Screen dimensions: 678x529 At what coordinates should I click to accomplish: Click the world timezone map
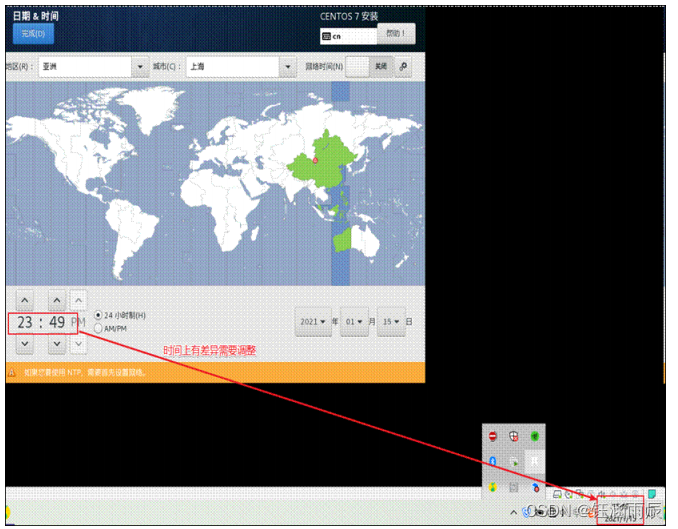[x=215, y=183]
